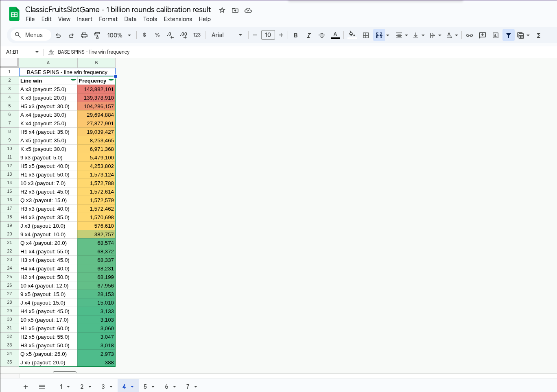Viewport: 557px width, 392px height.
Task: Select column A header
Action: 48,63
